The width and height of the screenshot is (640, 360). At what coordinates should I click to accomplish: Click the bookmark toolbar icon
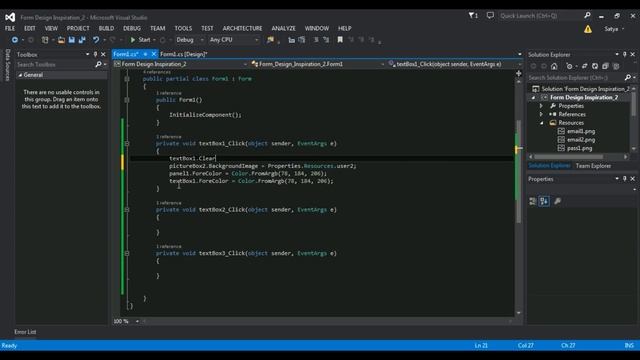(340, 40)
